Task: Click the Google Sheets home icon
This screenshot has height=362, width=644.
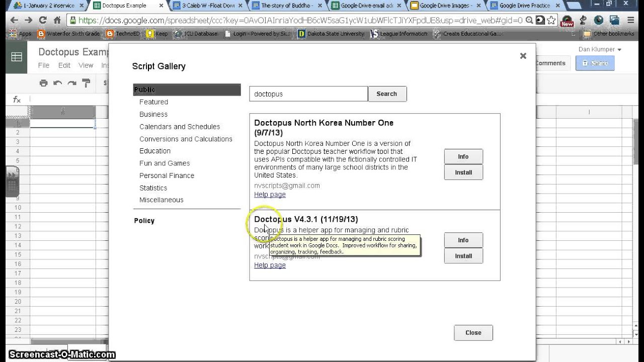Action: (x=17, y=57)
